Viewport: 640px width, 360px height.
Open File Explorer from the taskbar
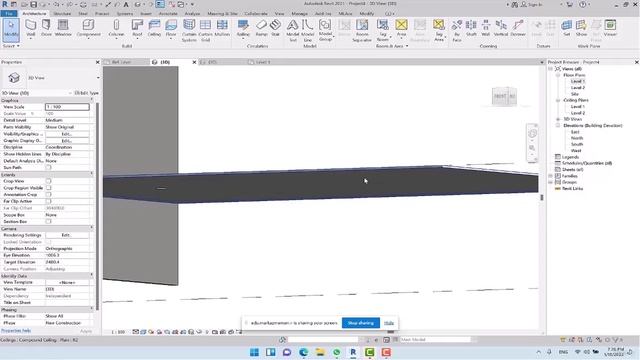pos(320,352)
